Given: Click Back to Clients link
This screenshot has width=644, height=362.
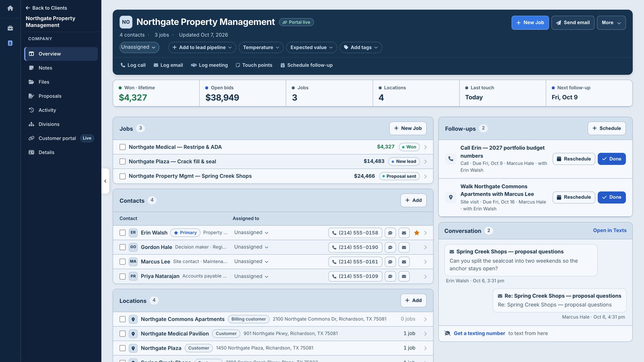Looking at the screenshot, I should pos(46,8).
